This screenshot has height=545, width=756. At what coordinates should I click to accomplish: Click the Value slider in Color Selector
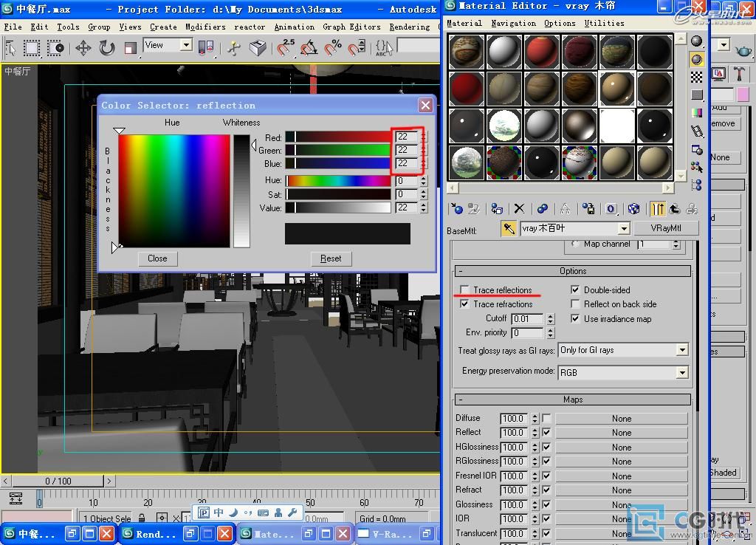338,208
